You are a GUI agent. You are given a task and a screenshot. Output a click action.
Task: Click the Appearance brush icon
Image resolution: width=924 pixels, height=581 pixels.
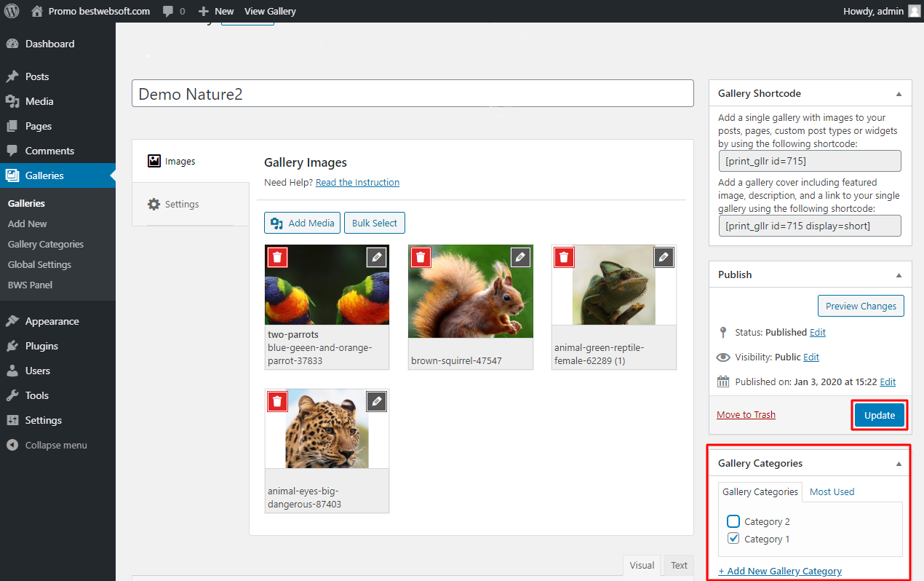tap(12, 321)
